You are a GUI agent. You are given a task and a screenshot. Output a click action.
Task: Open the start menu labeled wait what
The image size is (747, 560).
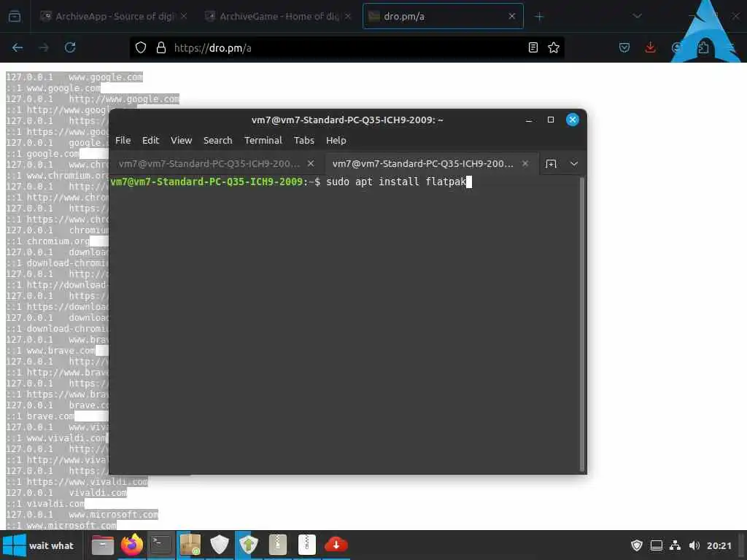pyautogui.click(x=39, y=545)
